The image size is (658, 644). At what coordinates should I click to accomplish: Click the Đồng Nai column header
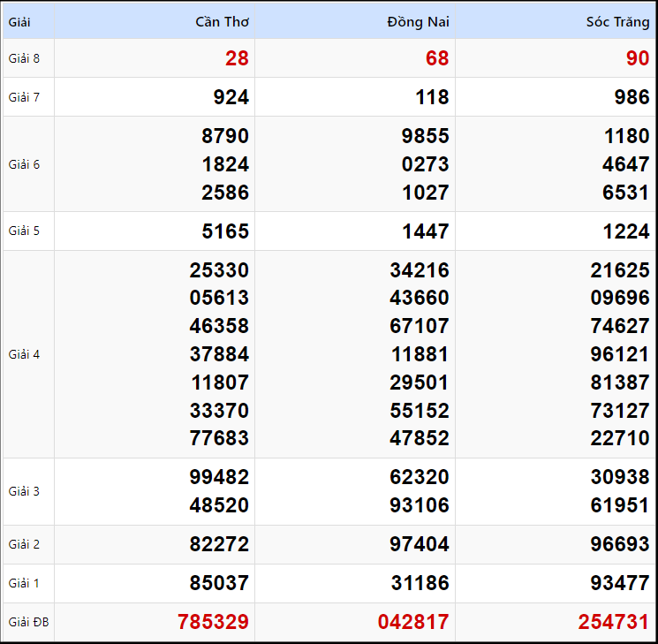[418, 22]
